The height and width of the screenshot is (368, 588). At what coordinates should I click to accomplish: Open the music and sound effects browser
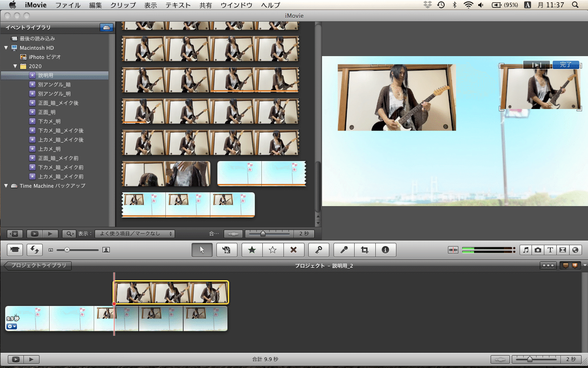[526, 250]
